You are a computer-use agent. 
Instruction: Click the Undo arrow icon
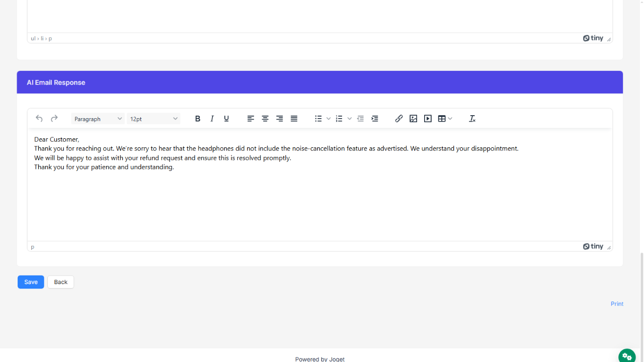pyautogui.click(x=39, y=119)
